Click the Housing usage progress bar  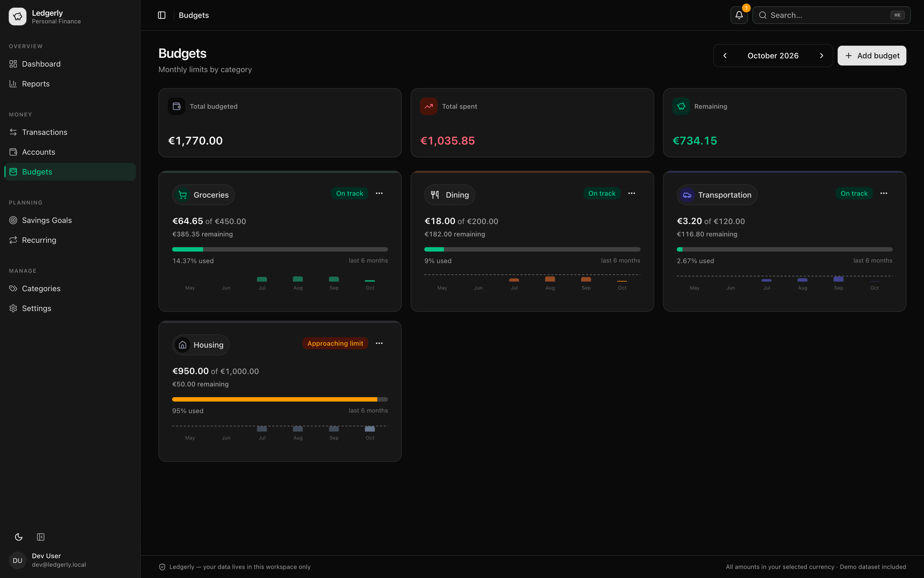pos(280,399)
